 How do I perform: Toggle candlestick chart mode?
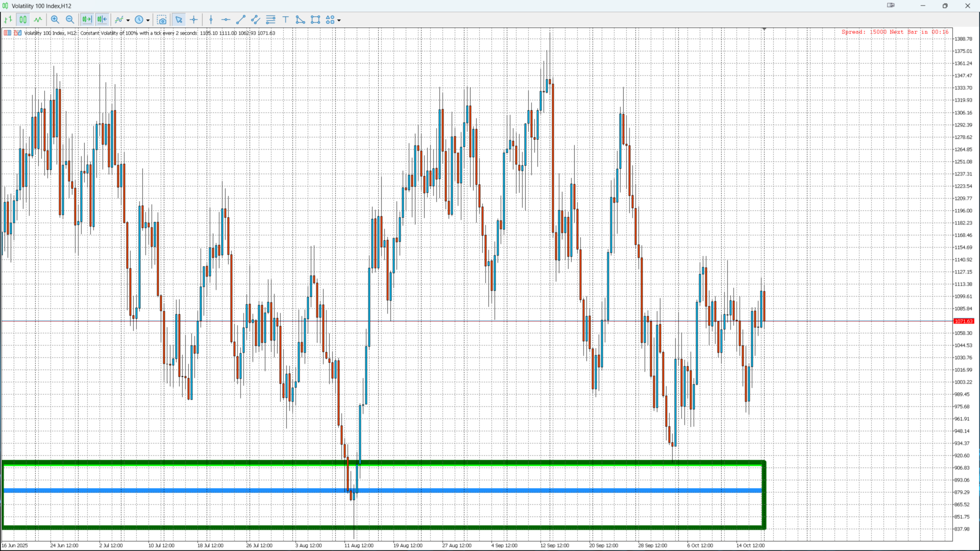click(23, 20)
